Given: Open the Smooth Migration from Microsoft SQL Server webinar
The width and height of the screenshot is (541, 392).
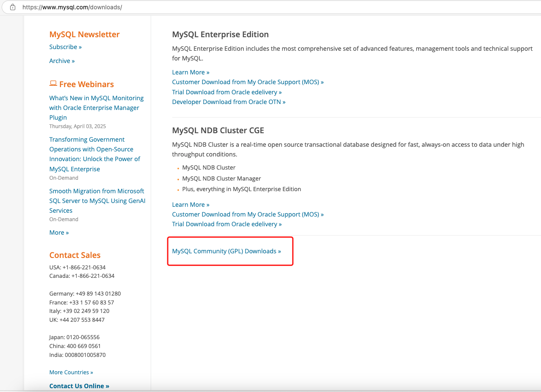Looking at the screenshot, I should (97, 201).
